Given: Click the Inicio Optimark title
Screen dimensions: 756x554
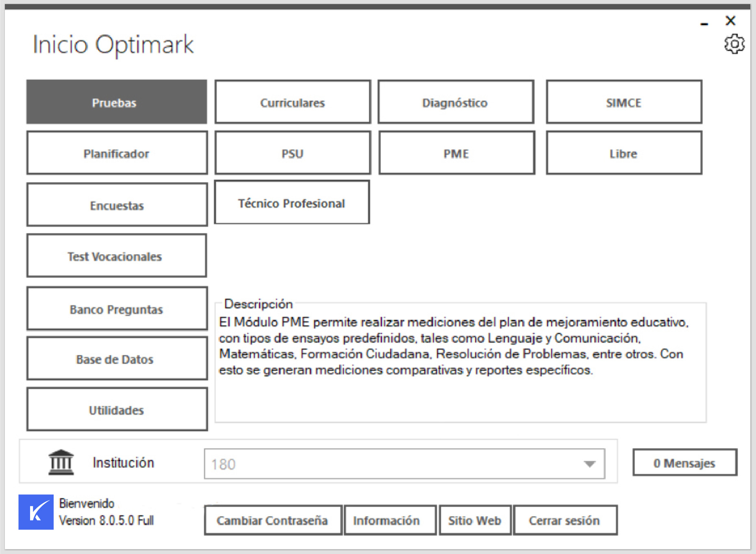Looking at the screenshot, I should click(x=113, y=44).
